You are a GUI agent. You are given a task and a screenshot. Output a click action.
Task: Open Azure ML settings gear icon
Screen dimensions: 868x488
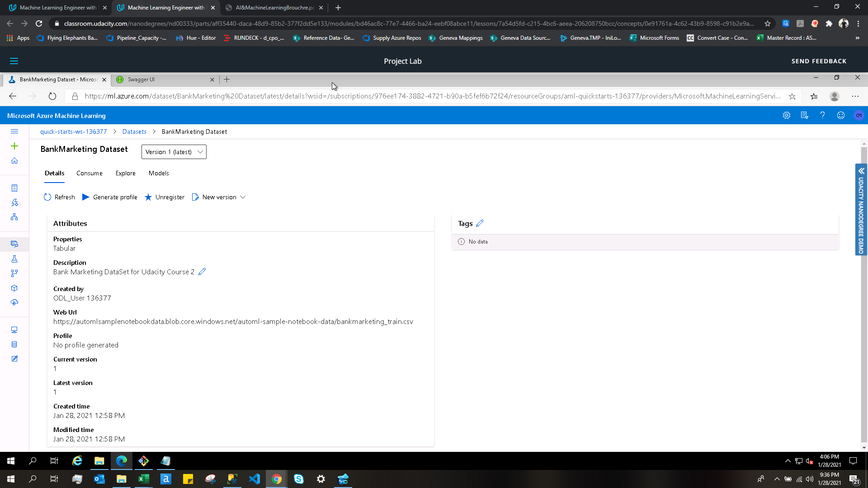pyautogui.click(x=787, y=116)
